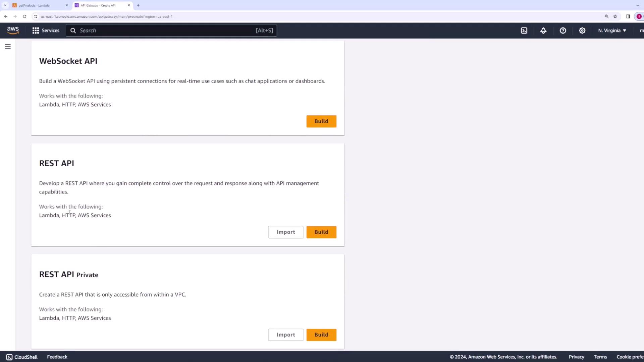Image resolution: width=644 pixels, height=362 pixels.
Task: Open the help question mark menu
Action: (563, 31)
